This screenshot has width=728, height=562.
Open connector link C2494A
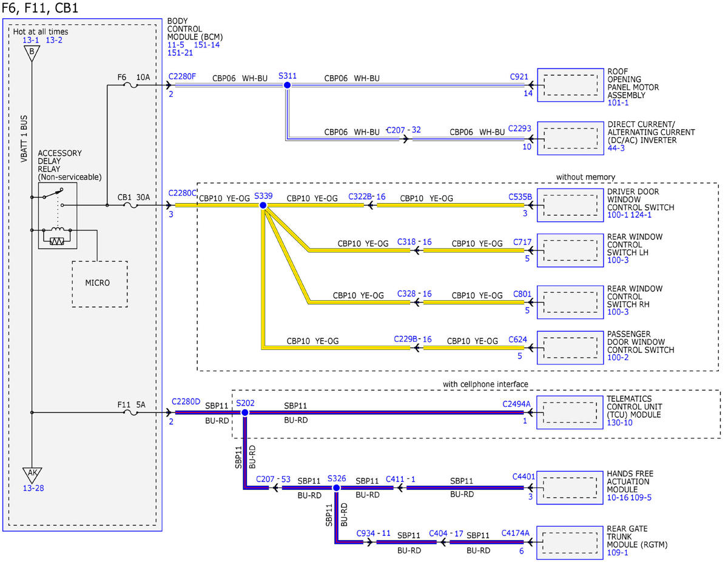pos(516,403)
